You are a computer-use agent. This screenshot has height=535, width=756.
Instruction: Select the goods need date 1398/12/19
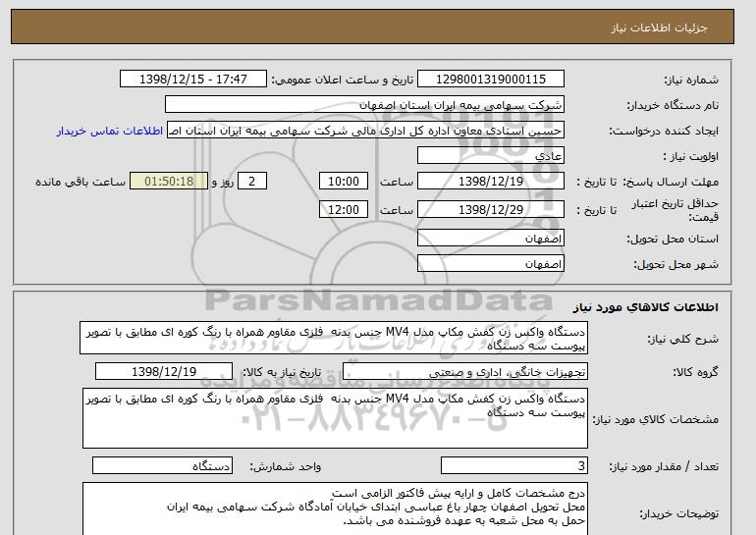(x=164, y=372)
